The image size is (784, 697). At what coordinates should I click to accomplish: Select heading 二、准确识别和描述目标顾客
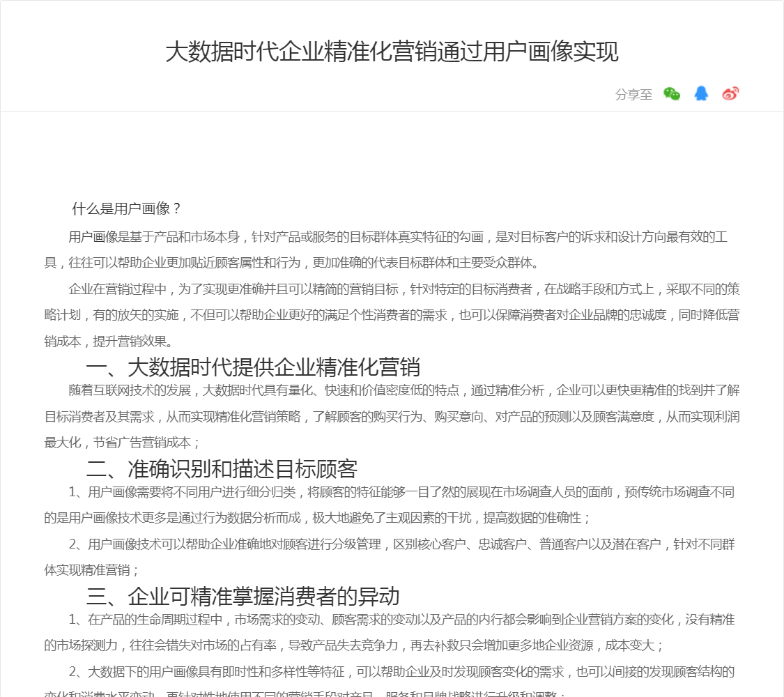pos(222,468)
